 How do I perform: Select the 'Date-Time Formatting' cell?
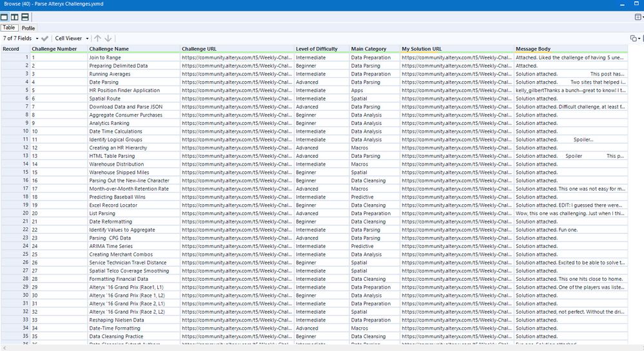[134, 328]
